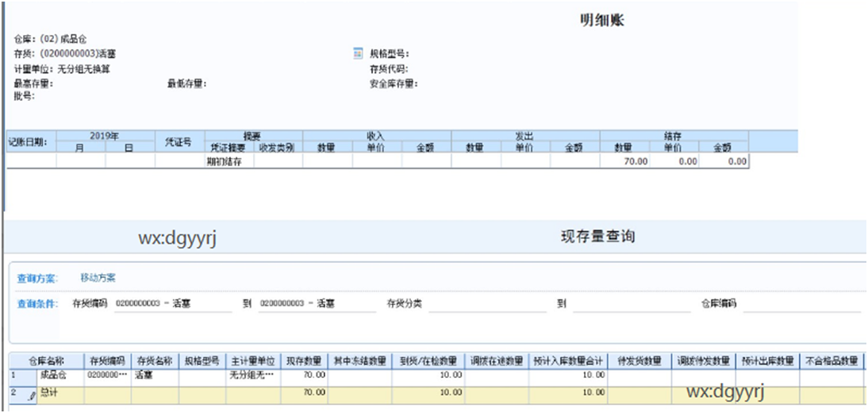The width and height of the screenshot is (868, 413).
Task: Click the 存货代码 label
Action: tap(389, 69)
